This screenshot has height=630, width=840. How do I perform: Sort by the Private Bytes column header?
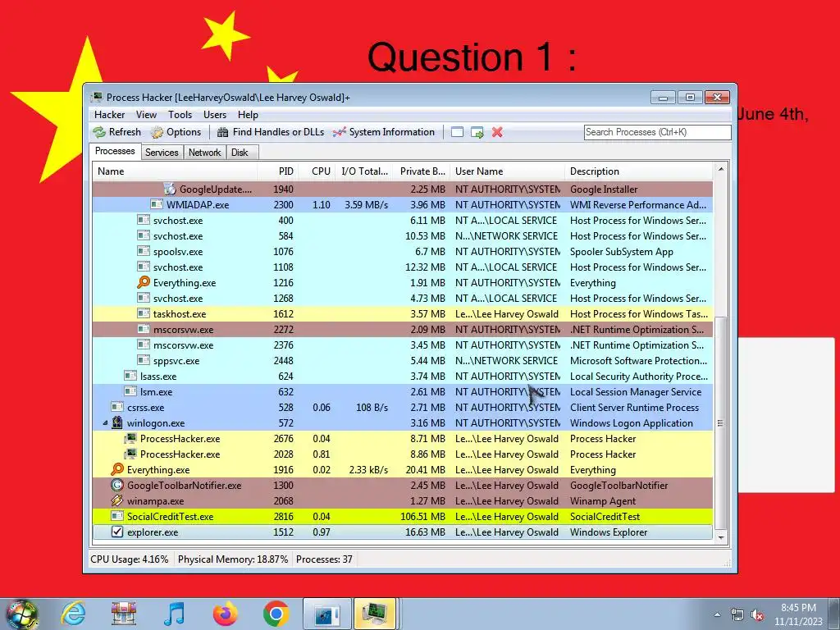point(421,171)
